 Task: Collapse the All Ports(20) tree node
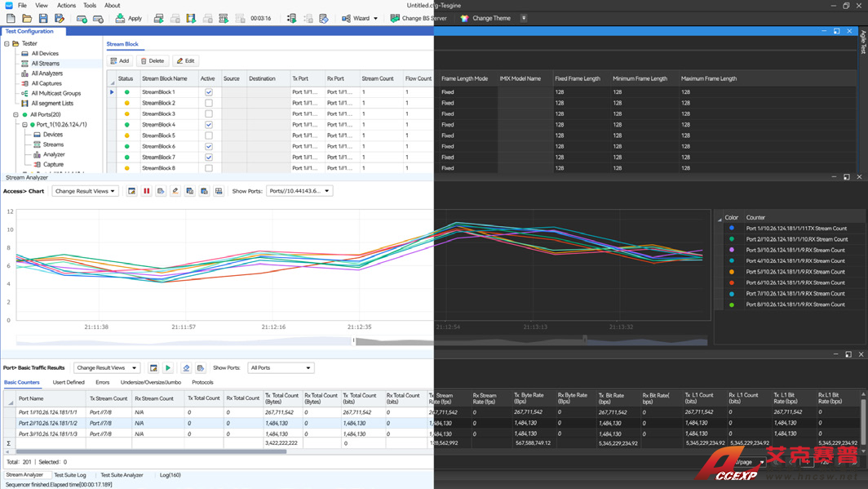pyautogui.click(x=15, y=115)
